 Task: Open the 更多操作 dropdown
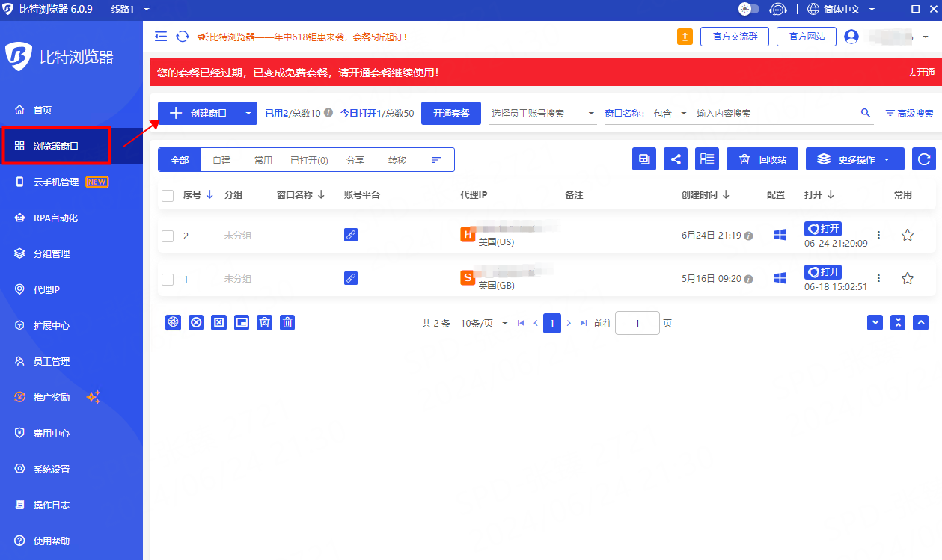tap(854, 159)
